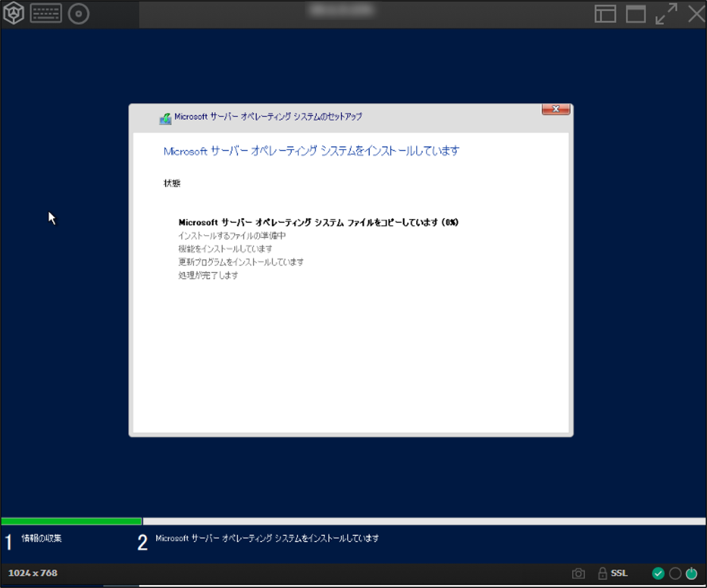Open the green power button icon
The height and width of the screenshot is (588, 707).
pos(692,573)
